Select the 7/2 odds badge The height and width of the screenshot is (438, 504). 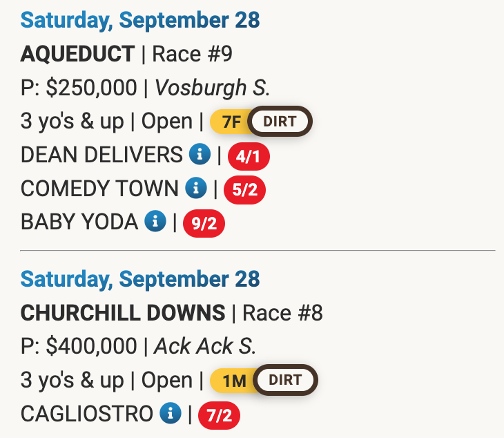coord(219,415)
